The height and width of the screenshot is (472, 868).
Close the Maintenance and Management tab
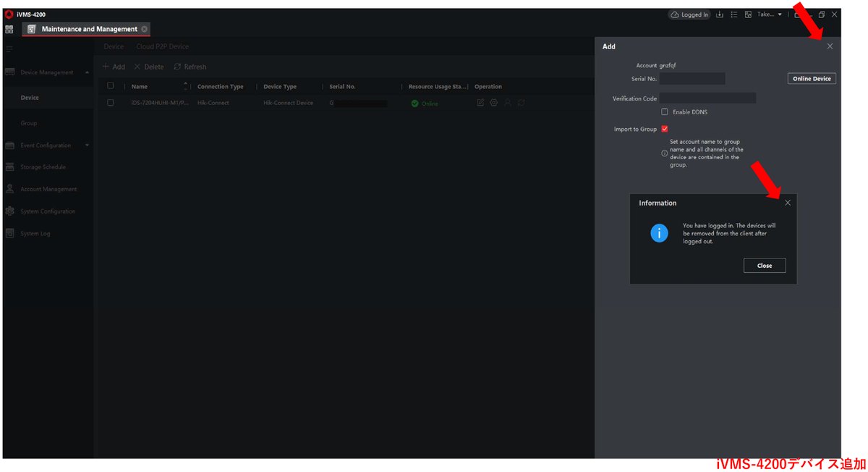[145, 29]
